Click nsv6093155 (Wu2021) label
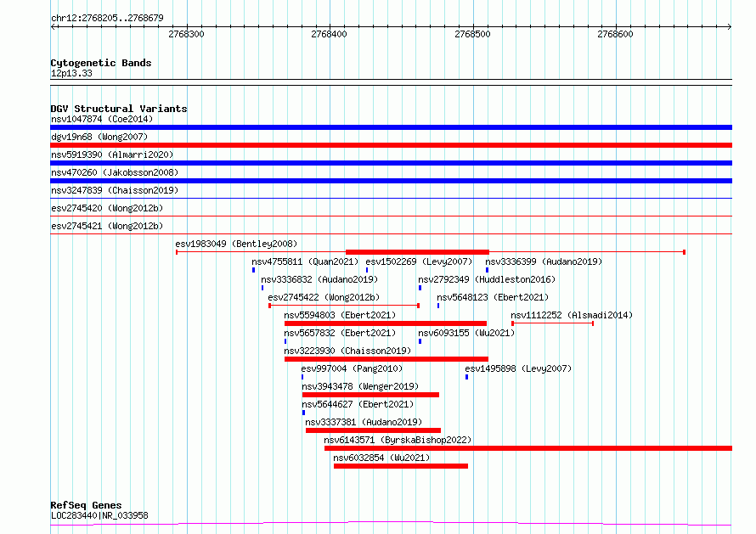 pyautogui.click(x=466, y=333)
